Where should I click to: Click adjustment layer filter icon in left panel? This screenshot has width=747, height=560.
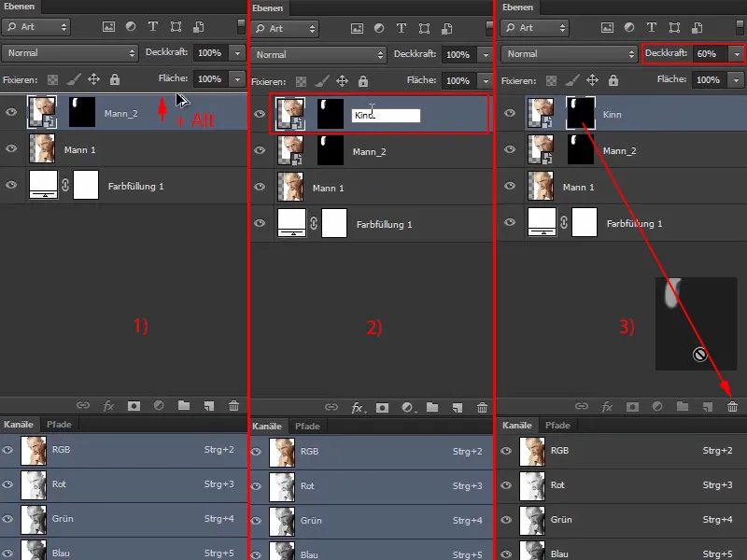click(x=131, y=27)
